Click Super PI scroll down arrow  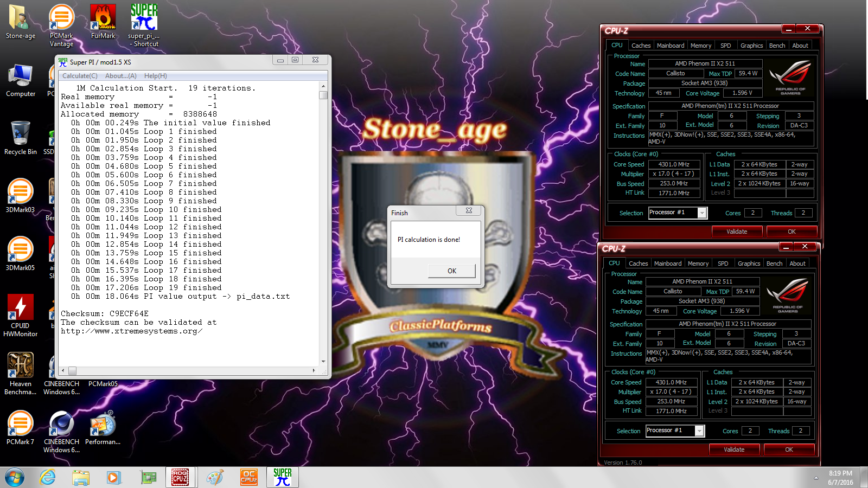tap(323, 361)
